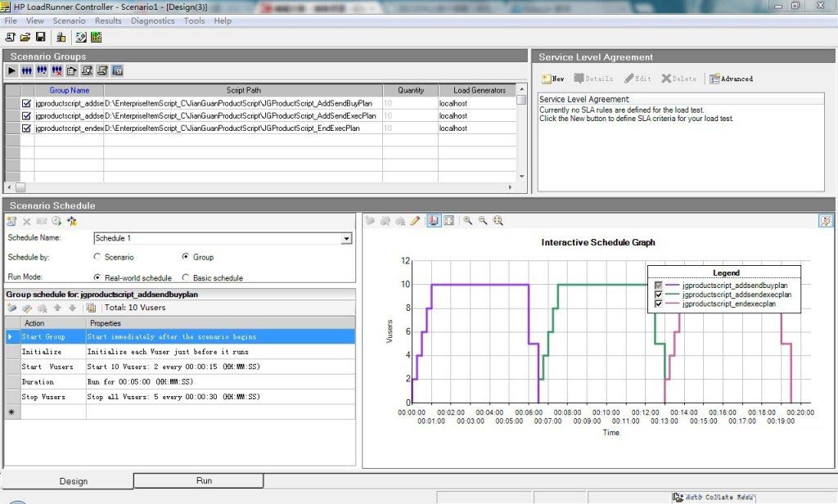The height and width of the screenshot is (504, 838).
Task: Toggle legend checkbox for jgproductscript_endexecplan
Action: pos(659,304)
